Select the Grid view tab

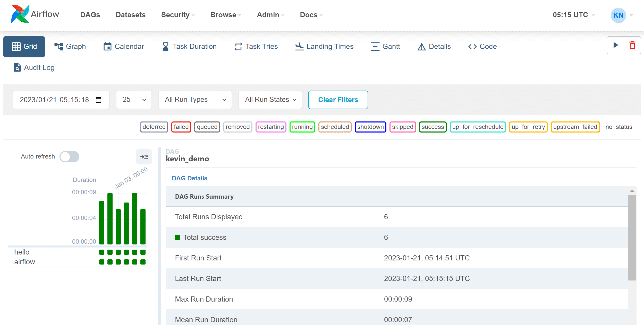(24, 47)
